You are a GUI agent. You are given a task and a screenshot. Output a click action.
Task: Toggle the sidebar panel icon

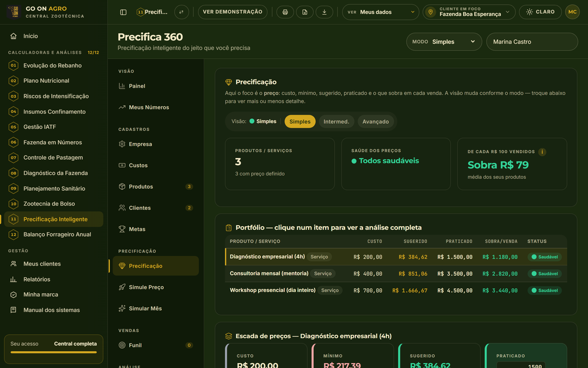coord(123,12)
